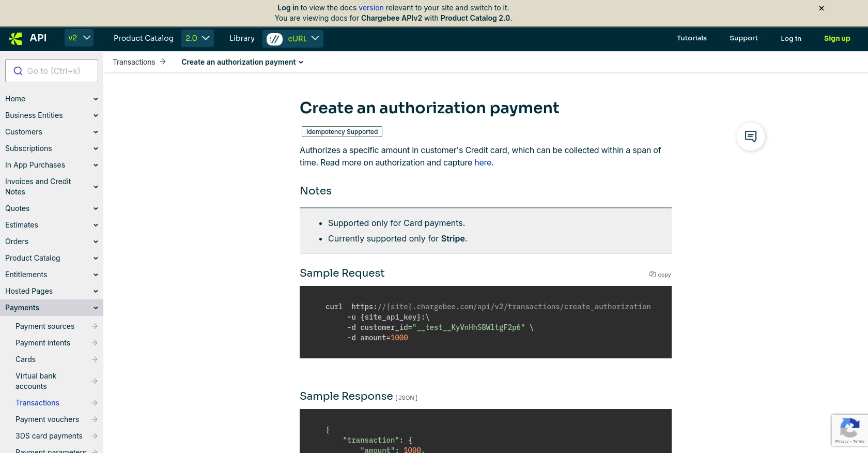Expand the Product Catalog sidebar section
This screenshot has width=868, height=453.
pyautogui.click(x=96, y=258)
